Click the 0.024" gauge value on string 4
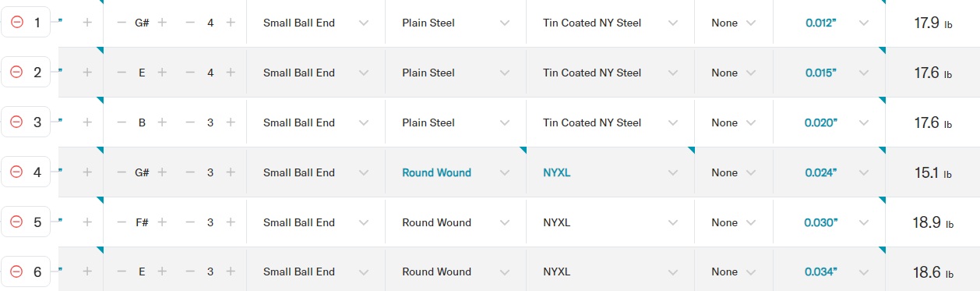This screenshot has width=980, height=291. [821, 172]
